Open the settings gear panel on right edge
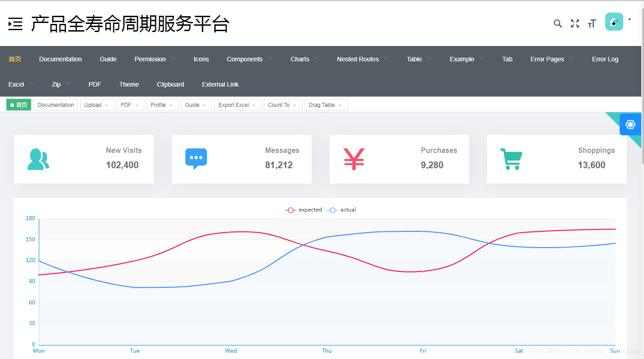Image resolution: width=644 pixels, height=359 pixels. click(x=630, y=124)
